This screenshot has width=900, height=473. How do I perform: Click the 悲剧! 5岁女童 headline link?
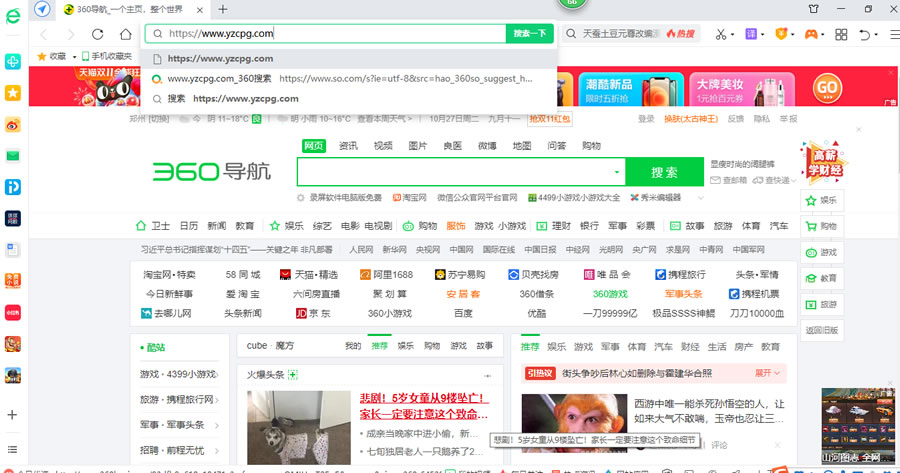pyautogui.click(x=424, y=405)
